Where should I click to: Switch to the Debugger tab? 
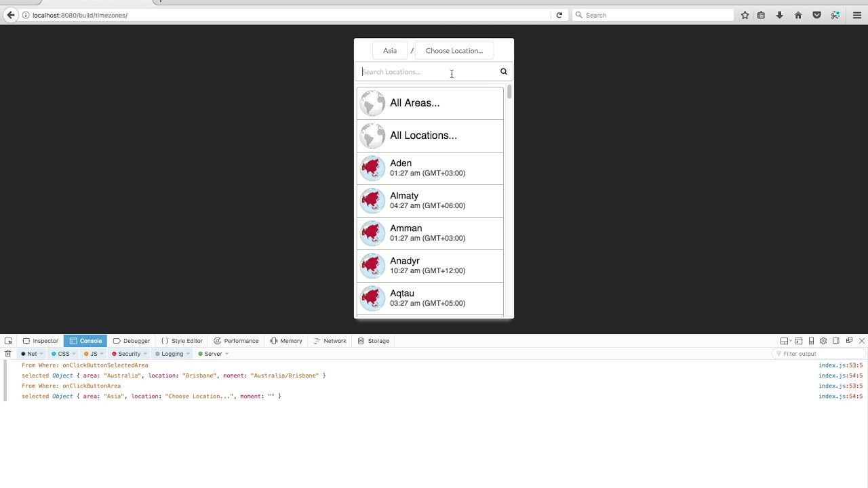click(x=132, y=341)
